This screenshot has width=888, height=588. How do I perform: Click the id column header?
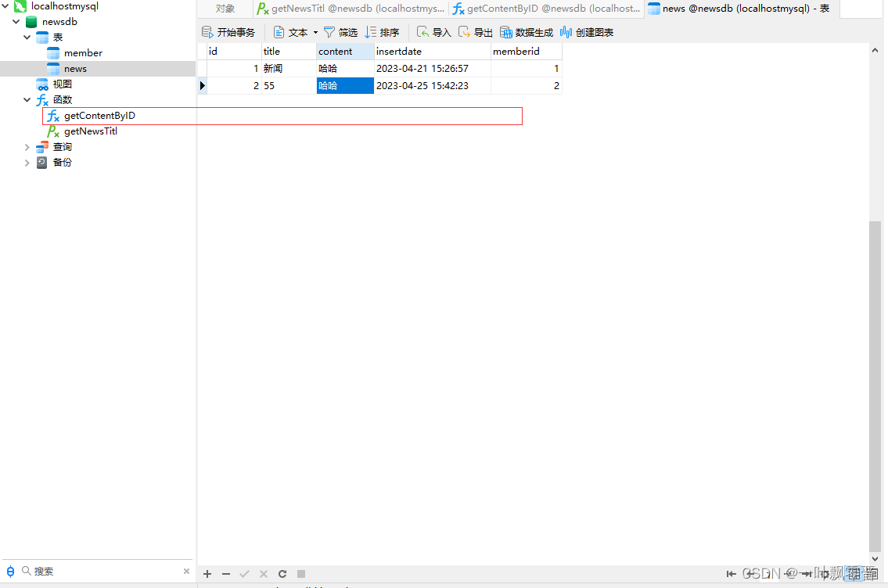tap(234, 51)
